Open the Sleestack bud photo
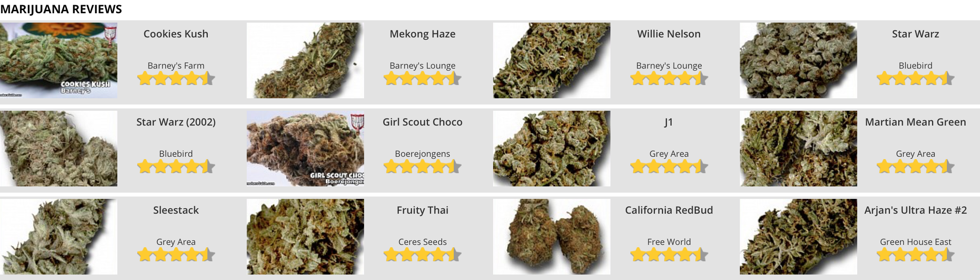Viewport: 980px width, 280px height. tap(58, 236)
